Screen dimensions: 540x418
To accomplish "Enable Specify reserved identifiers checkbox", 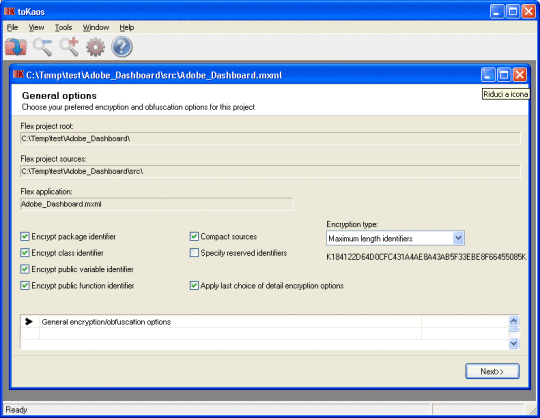I will (194, 253).
